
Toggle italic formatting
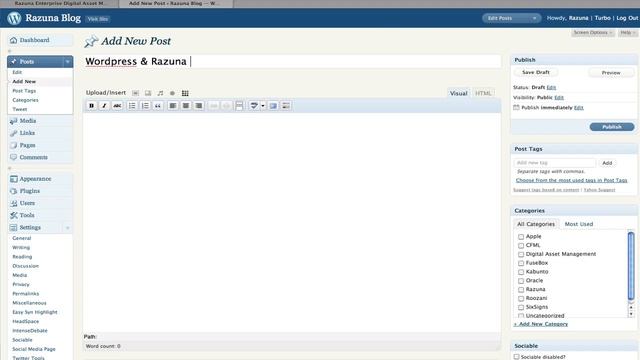coord(104,106)
